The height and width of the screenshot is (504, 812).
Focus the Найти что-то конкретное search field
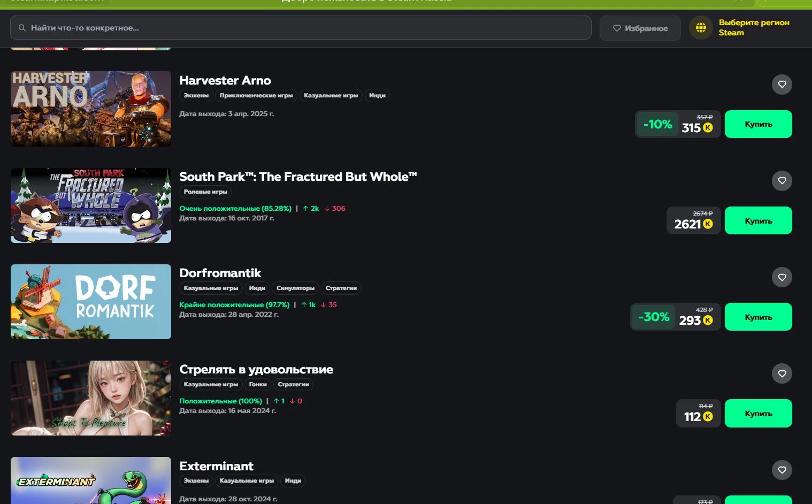click(300, 28)
